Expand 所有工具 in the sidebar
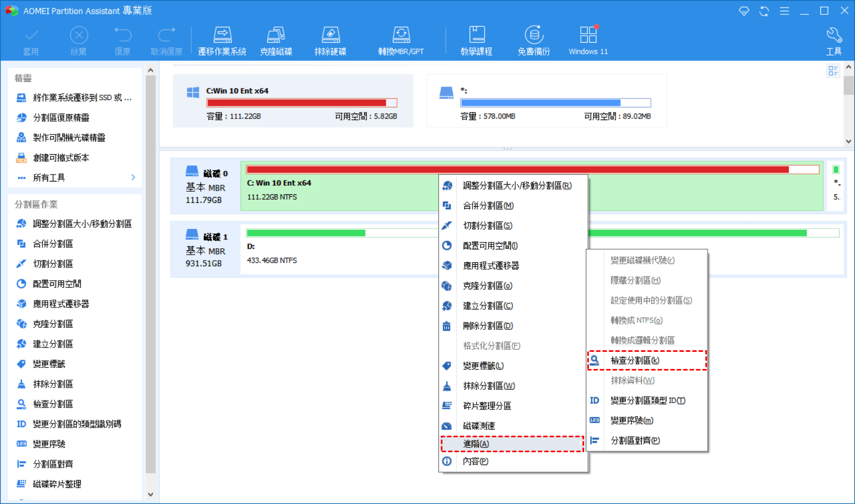 (75, 178)
